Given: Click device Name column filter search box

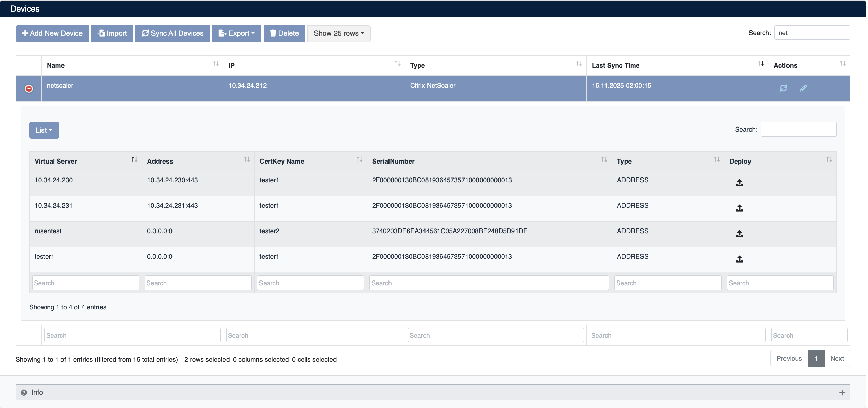Looking at the screenshot, I should click(132, 335).
